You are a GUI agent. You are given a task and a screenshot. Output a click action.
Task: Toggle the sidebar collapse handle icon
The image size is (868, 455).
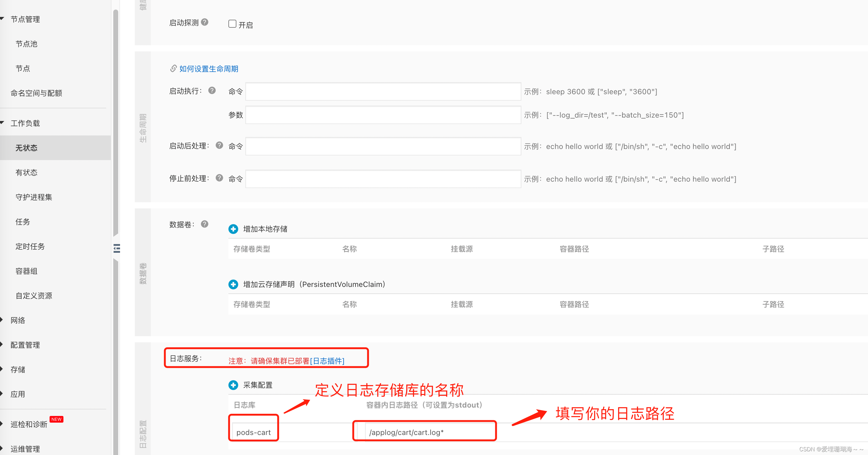pyautogui.click(x=117, y=248)
